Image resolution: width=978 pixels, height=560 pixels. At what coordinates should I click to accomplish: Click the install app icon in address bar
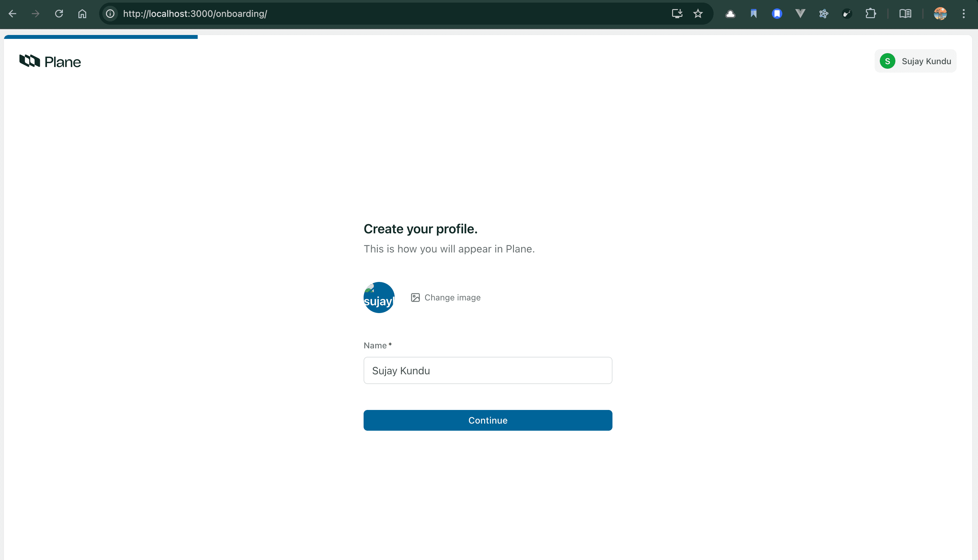coord(677,14)
